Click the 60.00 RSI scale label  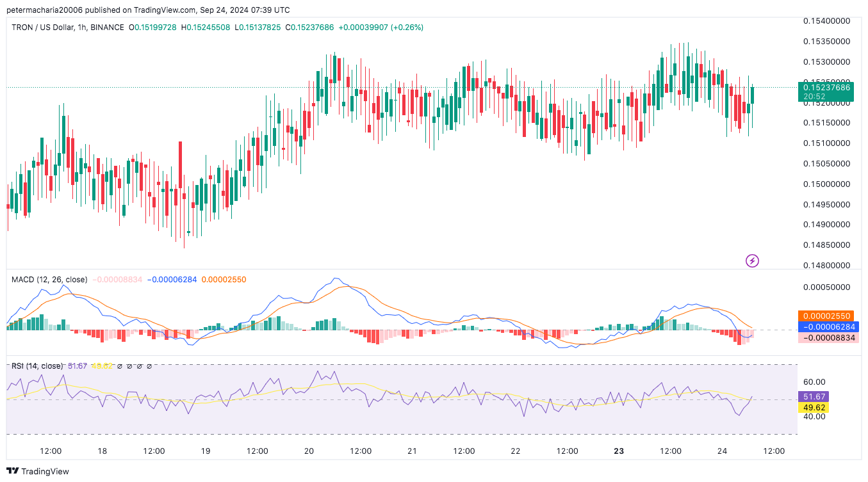[x=814, y=382]
